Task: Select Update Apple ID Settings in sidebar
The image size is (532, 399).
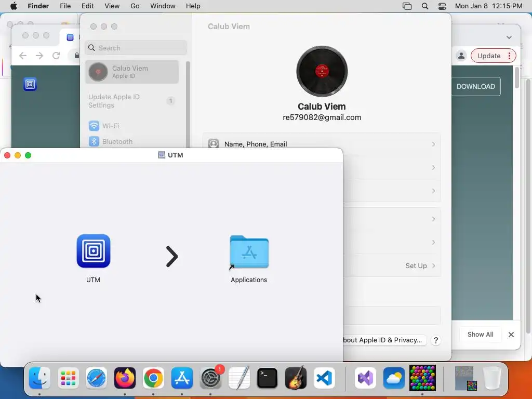Action: pyautogui.click(x=132, y=101)
